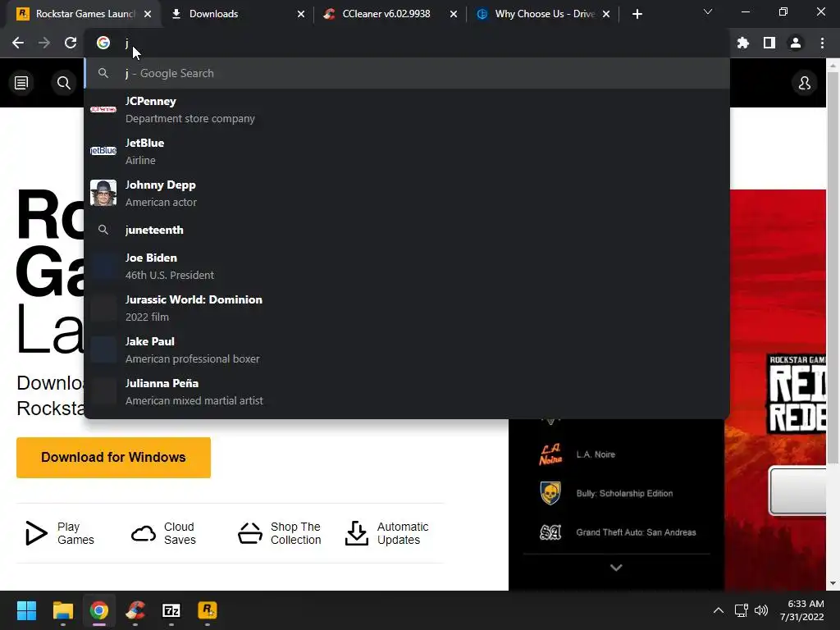Click the Automatic Updates download icon

pyautogui.click(x=357, y=533)
